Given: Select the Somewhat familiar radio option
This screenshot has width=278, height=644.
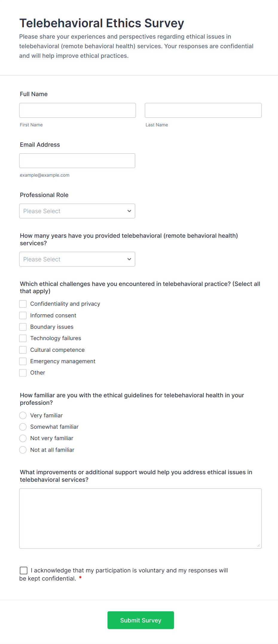Looking at the screenshot, I should click(23, 427).
